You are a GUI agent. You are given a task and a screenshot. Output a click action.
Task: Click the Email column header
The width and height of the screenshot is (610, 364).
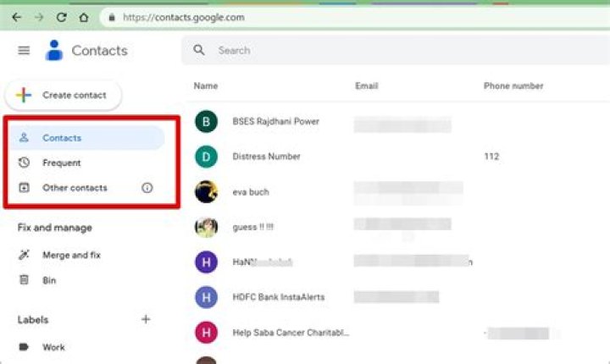(x=367, y=86)
